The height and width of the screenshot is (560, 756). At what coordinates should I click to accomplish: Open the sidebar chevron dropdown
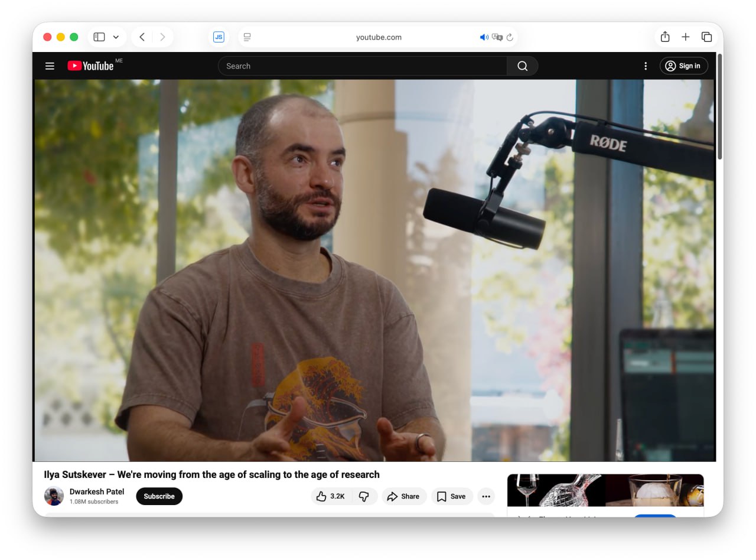click(116, 37)
